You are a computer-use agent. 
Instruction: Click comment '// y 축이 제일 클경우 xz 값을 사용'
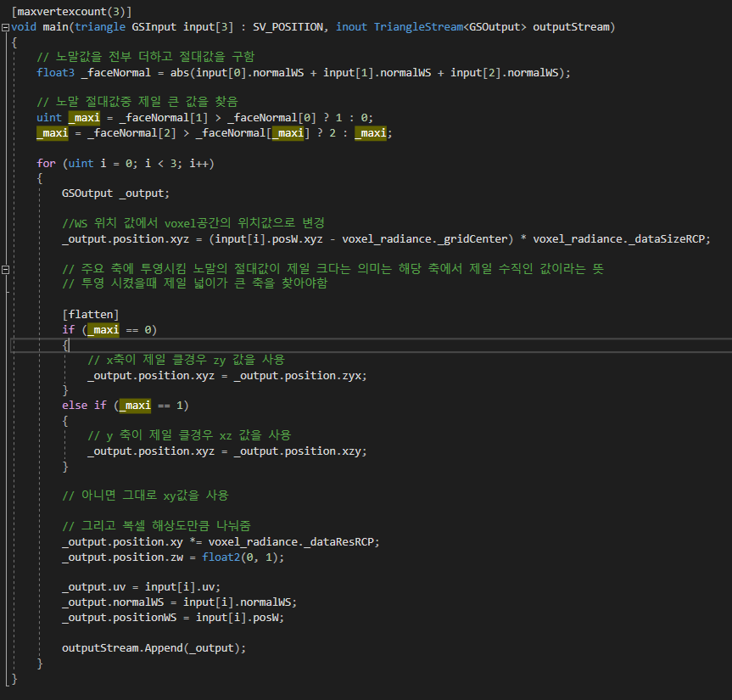(189, 435)
